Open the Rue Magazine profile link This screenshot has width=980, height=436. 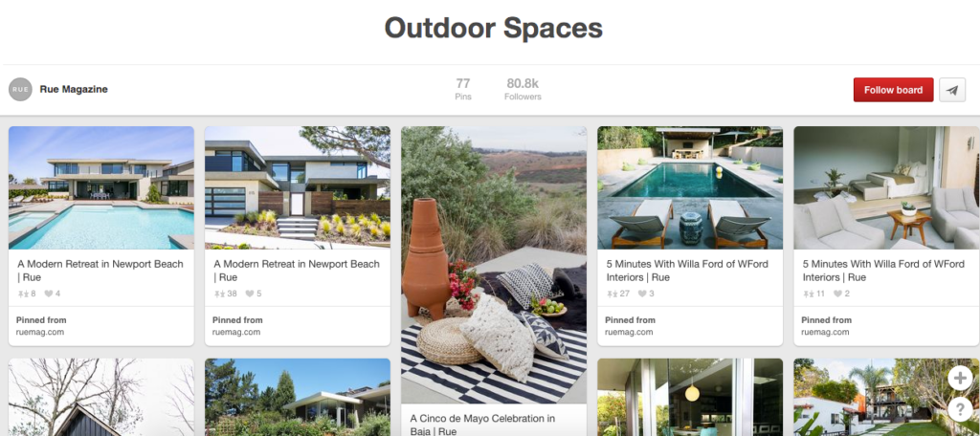click(74, 89)
